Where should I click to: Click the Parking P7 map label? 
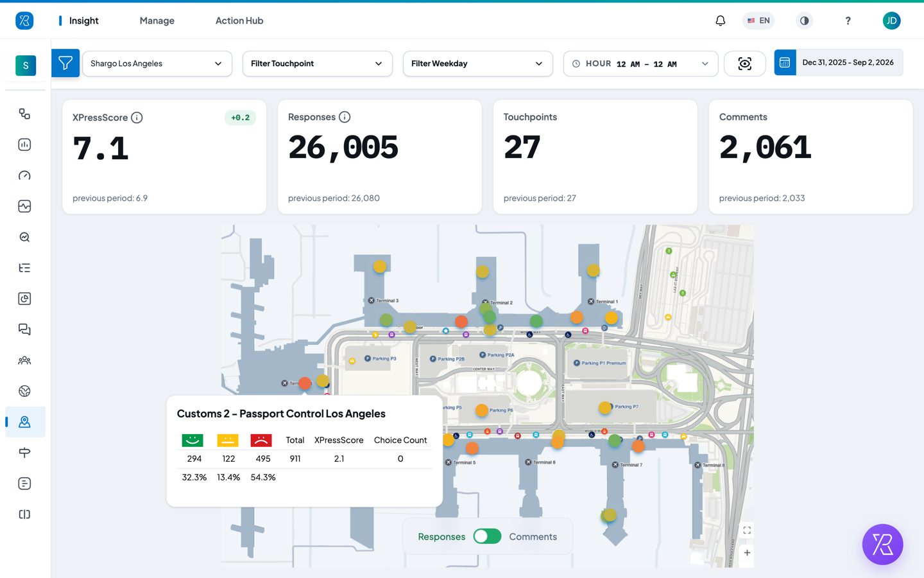tap(627, 407)
